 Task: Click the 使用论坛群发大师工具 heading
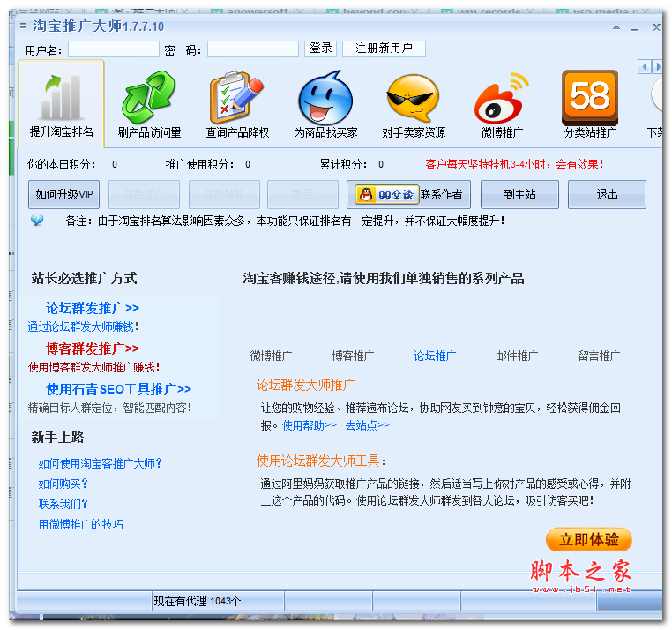[318, 461]
